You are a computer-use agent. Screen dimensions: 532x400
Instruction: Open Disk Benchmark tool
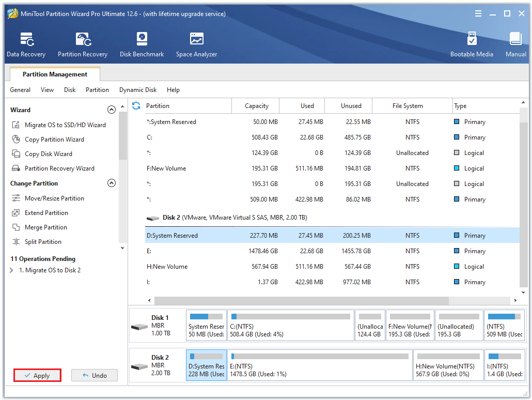tap(142, 44)
